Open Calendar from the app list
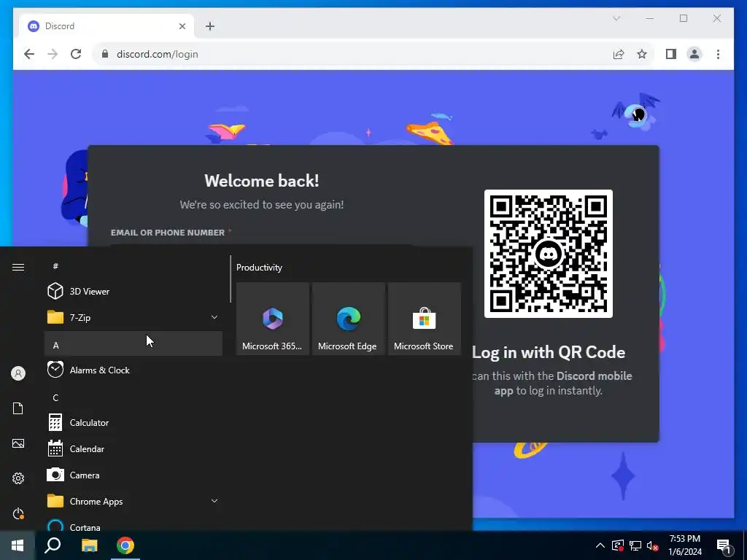Screen dimensions: 747x560 pyautogui.click(x=133, y=448)
